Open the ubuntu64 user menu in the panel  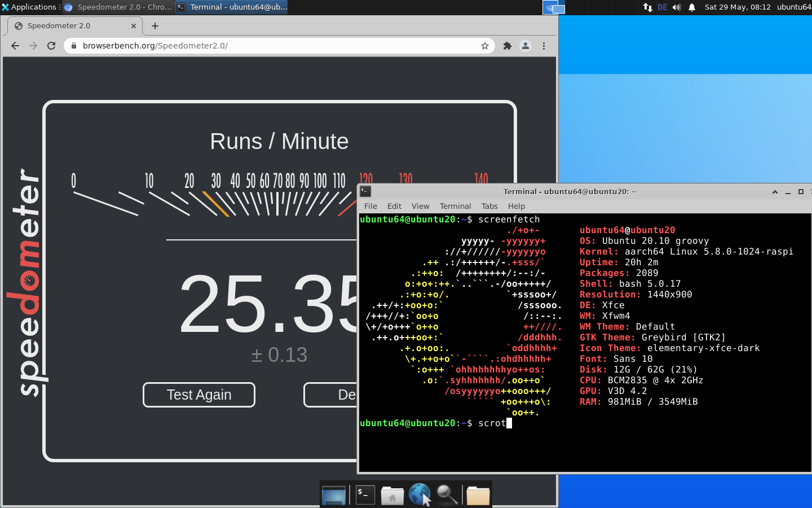pyautogui.click(x=794, y=7)
